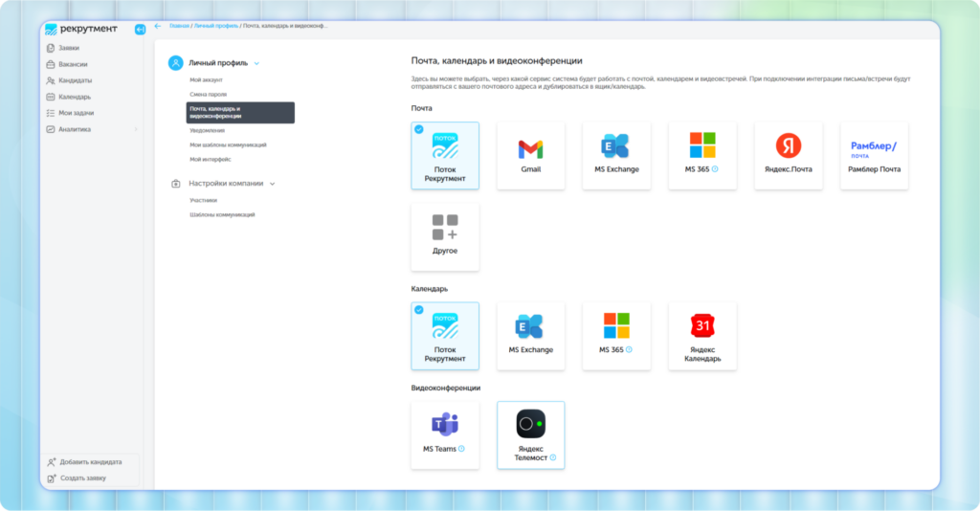
Task: Collapse the Настройки компании section chevron
Action: click(x=273, y=185)
